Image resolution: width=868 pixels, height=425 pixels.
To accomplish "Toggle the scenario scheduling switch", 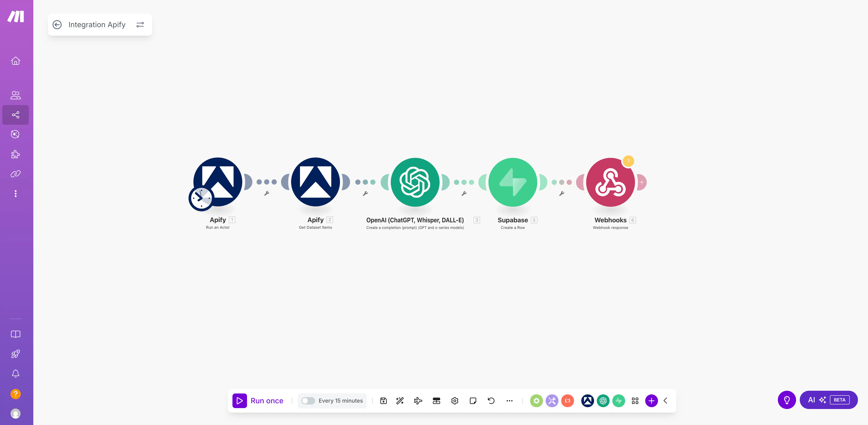I will pyautogui.click(x=308, y=401).
